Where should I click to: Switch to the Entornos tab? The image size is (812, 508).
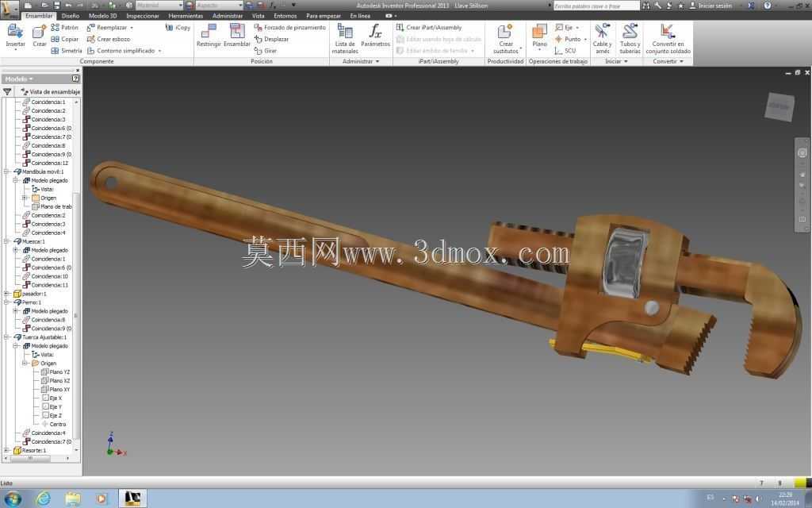(x=285, y=16)
